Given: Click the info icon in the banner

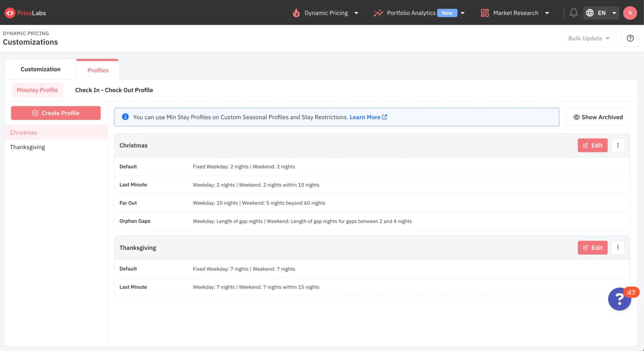Looking at the screenshot, I should (x=125, y=117).
